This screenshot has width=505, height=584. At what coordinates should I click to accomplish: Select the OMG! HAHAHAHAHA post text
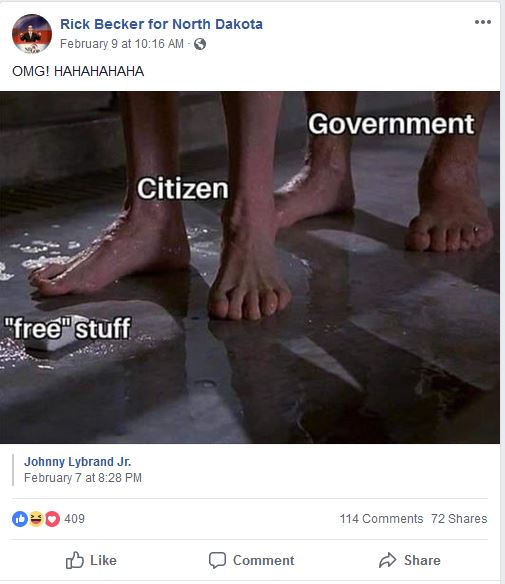pyautogui.click(x=78, y=71)
